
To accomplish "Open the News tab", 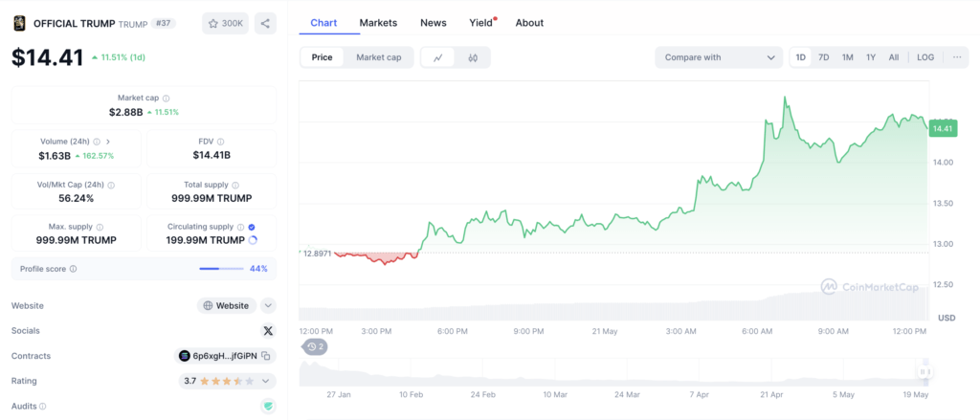I will 434,23.
